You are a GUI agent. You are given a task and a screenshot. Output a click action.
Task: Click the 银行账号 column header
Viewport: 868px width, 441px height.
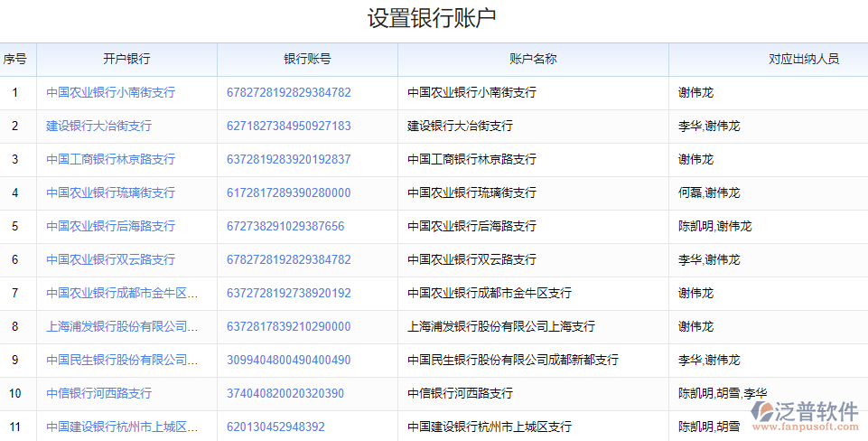[x=307, y=60]
